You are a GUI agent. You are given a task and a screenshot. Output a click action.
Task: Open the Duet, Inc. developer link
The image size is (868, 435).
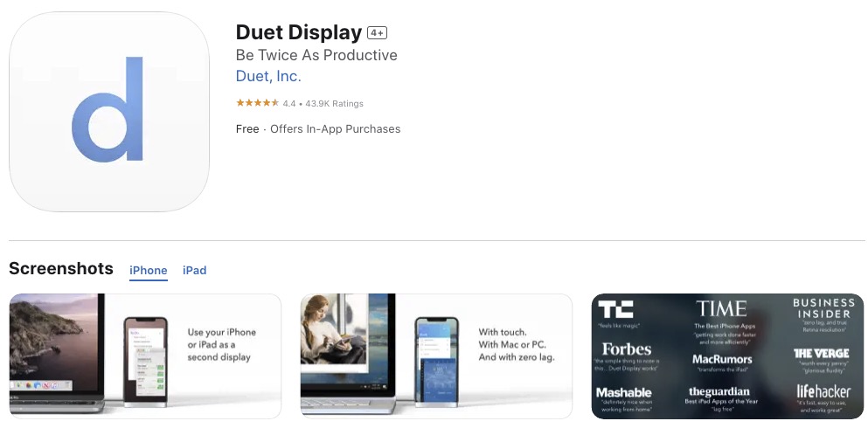point(268,76)
